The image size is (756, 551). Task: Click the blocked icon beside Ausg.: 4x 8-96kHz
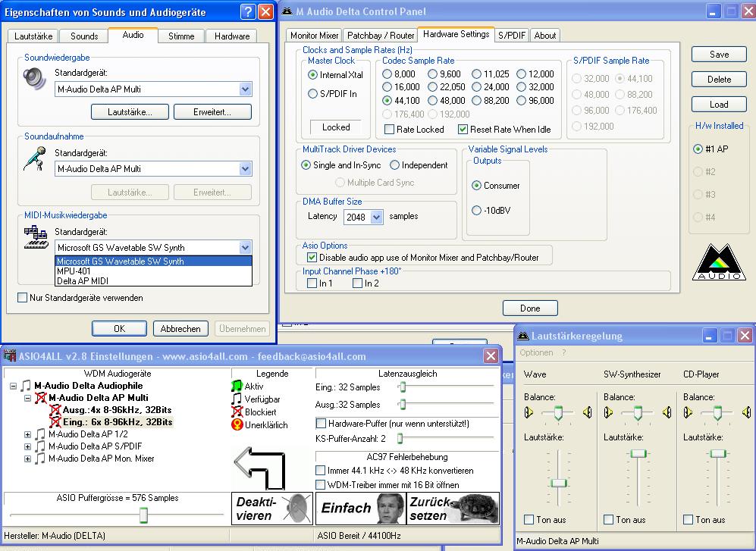pos(55,410)
